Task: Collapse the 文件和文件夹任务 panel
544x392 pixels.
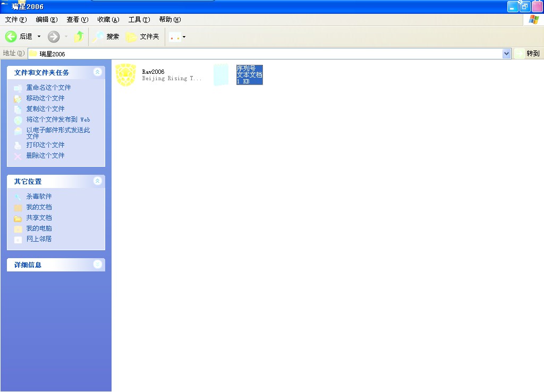Action: pos(98,72)
